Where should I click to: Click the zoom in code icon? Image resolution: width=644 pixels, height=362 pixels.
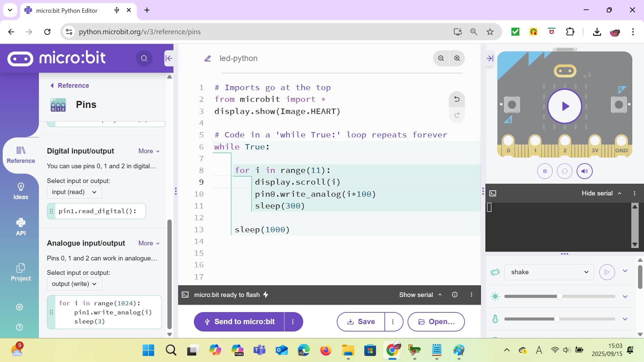457,58
